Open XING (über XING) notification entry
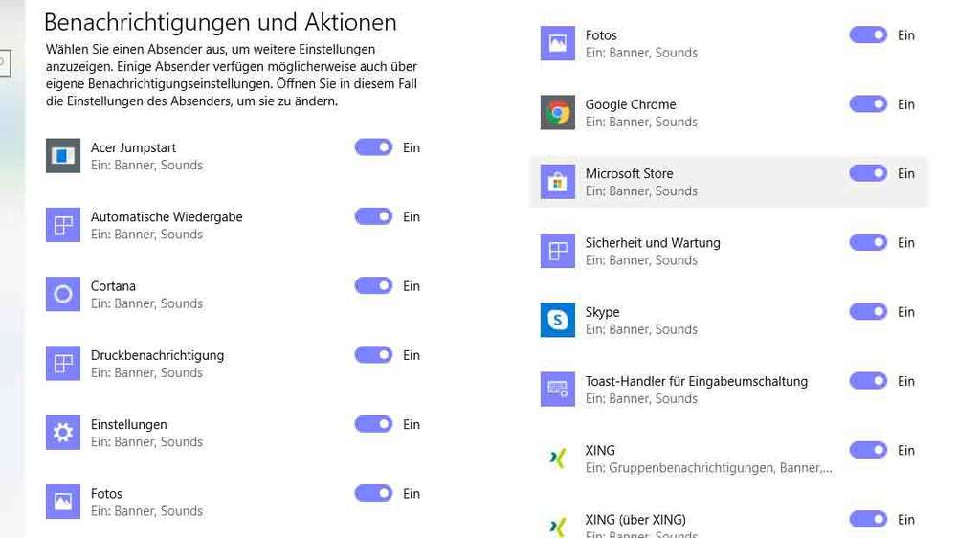This screenshot has height=538, width=980. [635, 520]
